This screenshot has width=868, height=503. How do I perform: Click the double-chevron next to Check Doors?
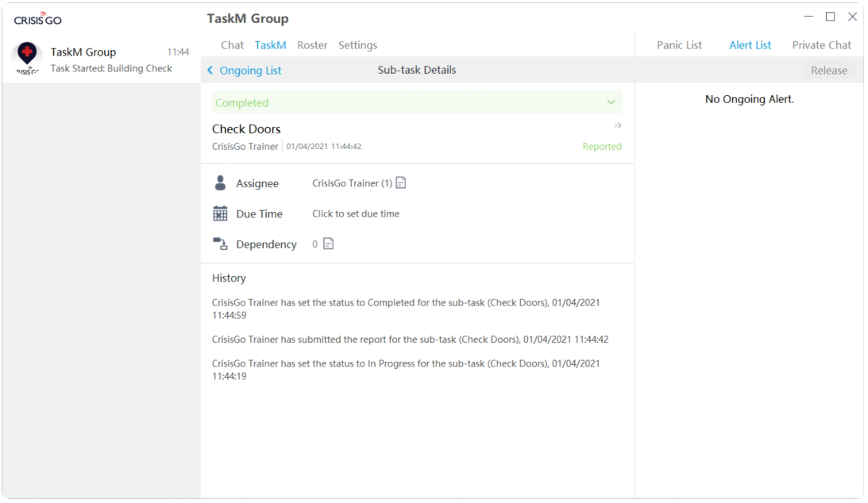[617, 125]
